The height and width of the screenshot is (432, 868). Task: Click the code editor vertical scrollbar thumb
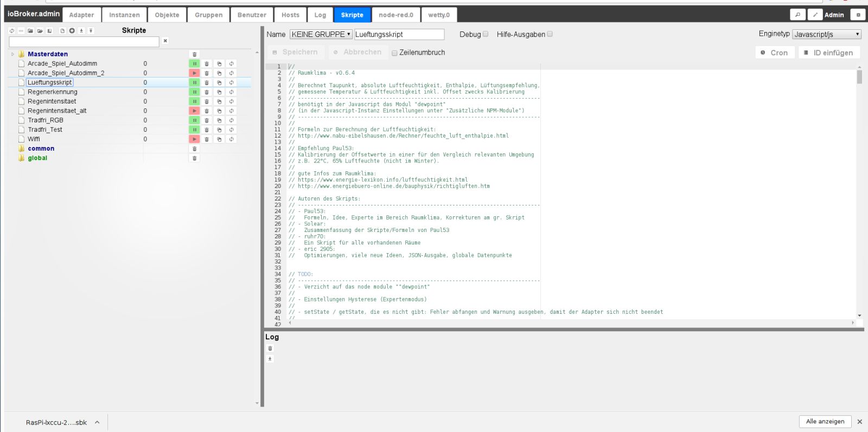tap(859, 76)
